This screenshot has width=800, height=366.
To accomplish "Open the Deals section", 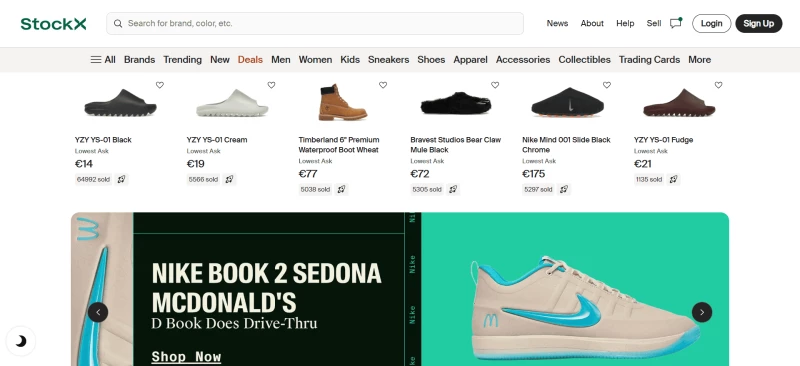I will pyautogui.click(x=250, y=60).
